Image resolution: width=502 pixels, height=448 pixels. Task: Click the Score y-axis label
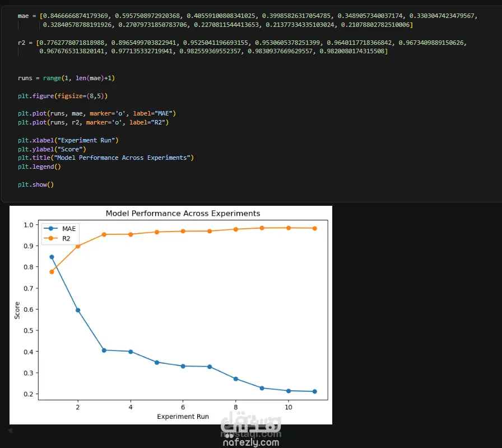[x=17, y=310]
